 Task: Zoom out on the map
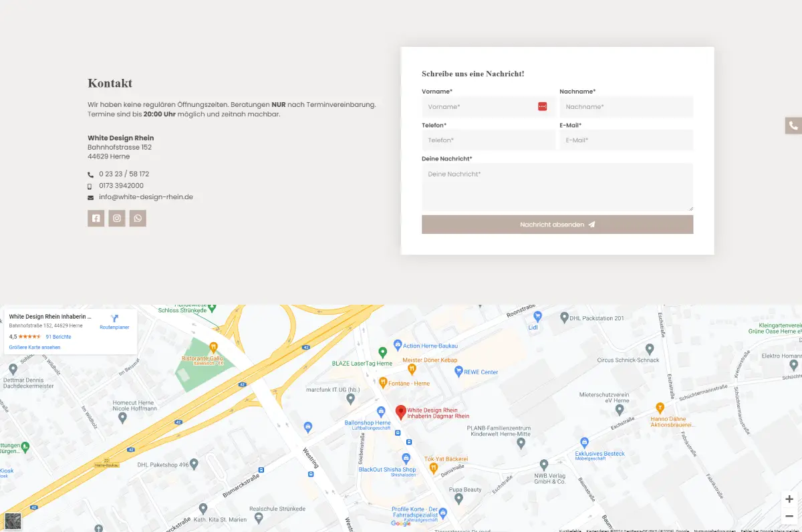click(x=789, y=516)
